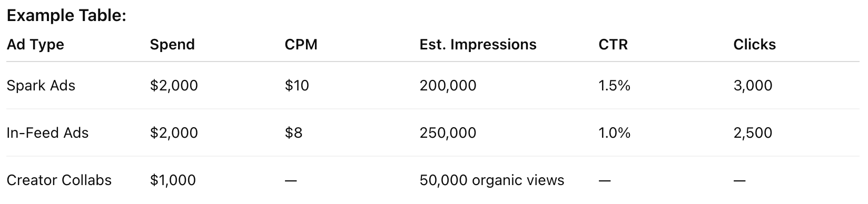This screenshot has width=868, height=204.
Task: Click the CTR column header
Action: [x=613, y=45]
